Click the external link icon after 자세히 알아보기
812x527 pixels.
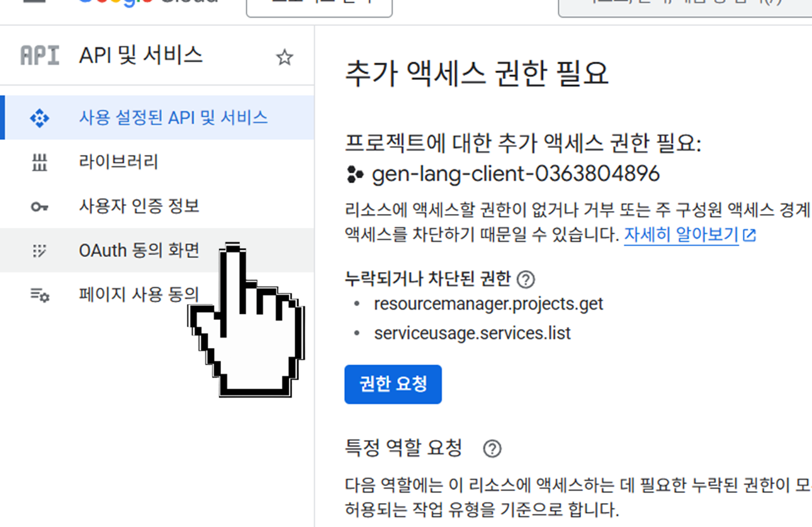click(749, 235)
